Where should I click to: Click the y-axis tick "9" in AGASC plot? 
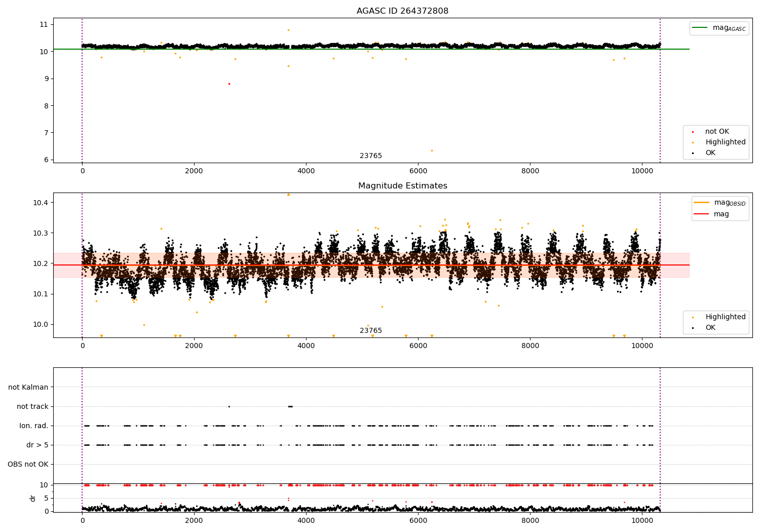point(46,79)
